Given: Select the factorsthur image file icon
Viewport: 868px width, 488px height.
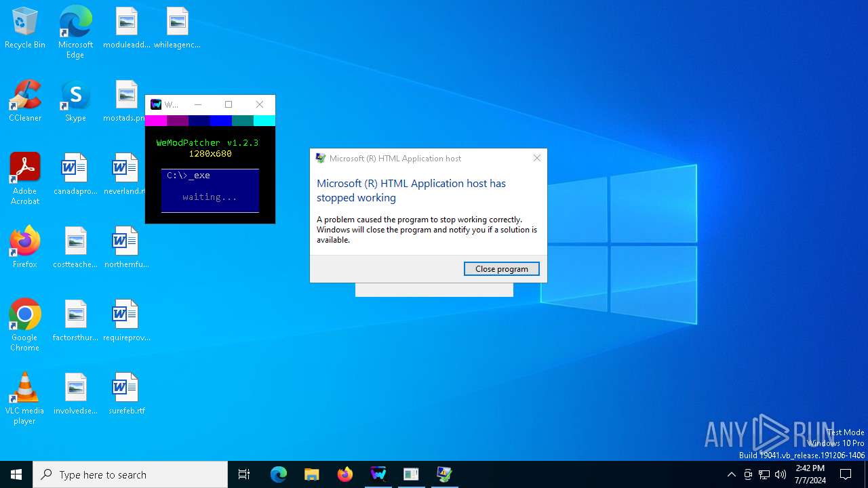Looking at the screenshot, I should point(75,315).
